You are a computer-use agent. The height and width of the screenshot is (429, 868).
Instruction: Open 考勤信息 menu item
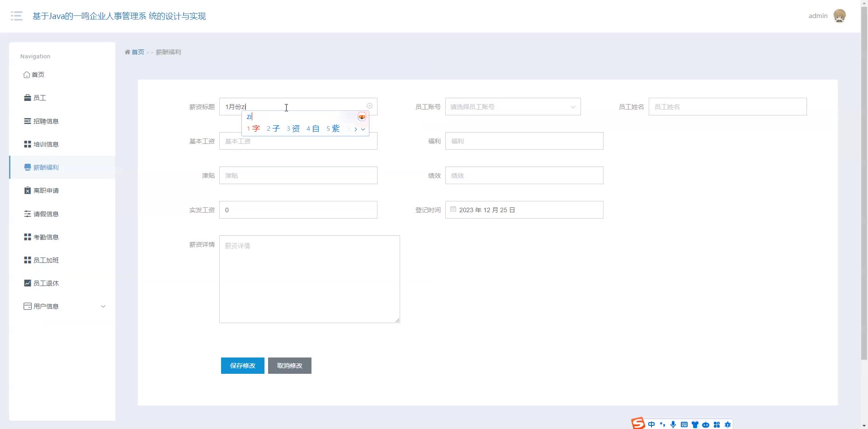[62, 237]
